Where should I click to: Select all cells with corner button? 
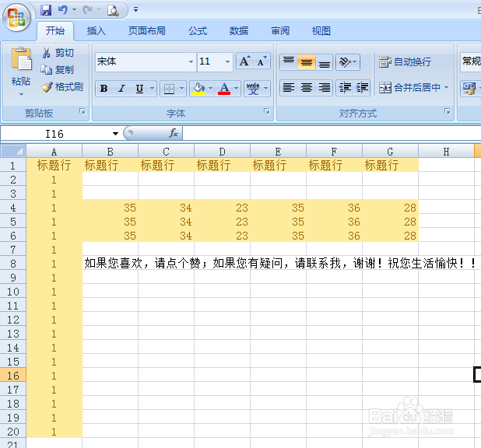(x=13, y=151)
